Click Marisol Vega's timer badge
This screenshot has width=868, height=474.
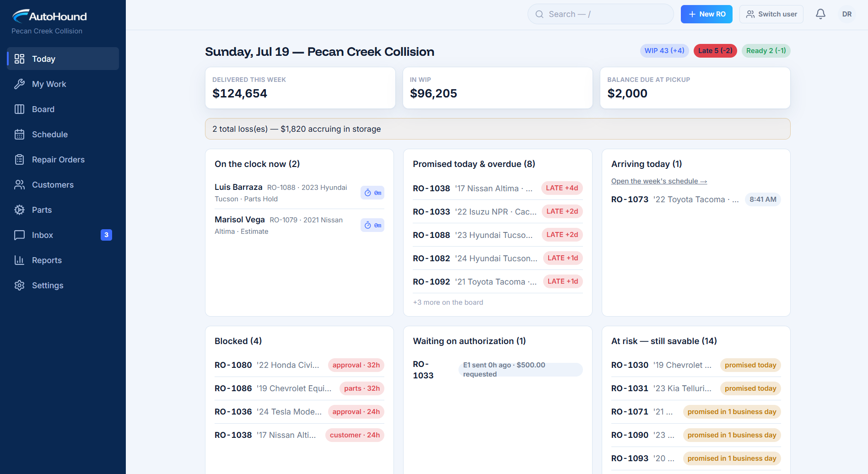pos(372,225)
